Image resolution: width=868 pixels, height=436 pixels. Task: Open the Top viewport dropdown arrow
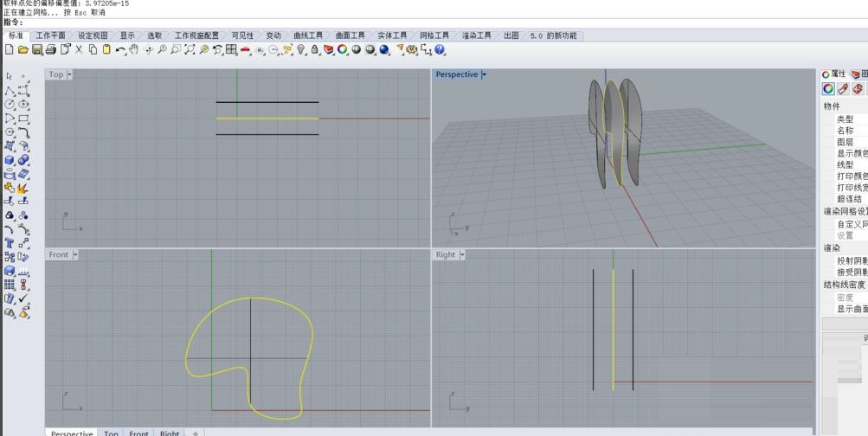click(x=70, y=74)
